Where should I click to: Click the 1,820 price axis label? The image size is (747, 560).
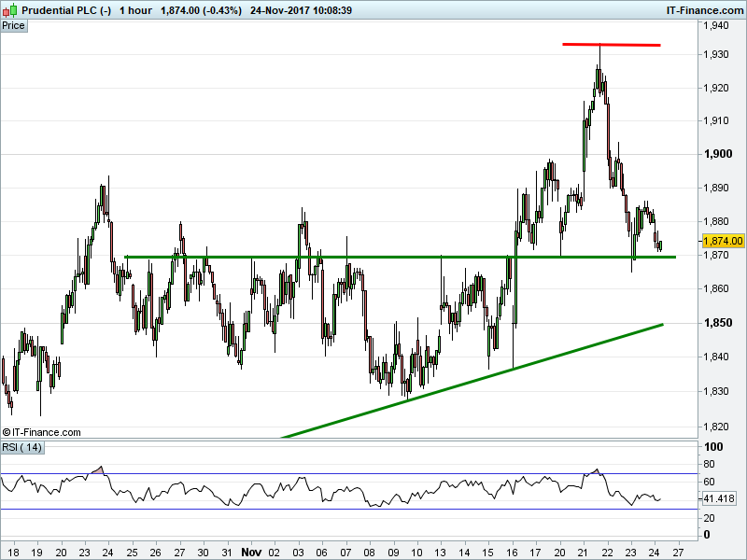[x=716, y=427]
